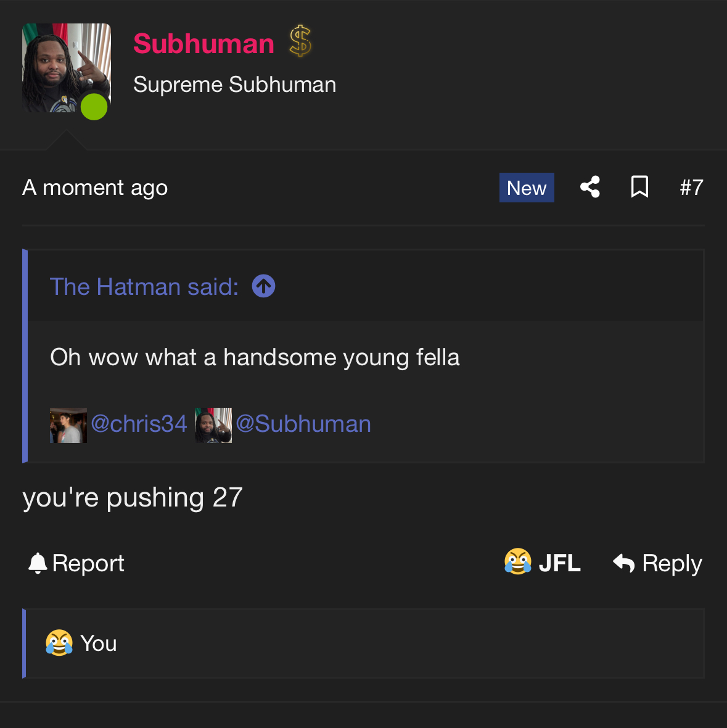Click the New post badge
Viewport: 727px width, 728px height.
[x=527, y=188]
